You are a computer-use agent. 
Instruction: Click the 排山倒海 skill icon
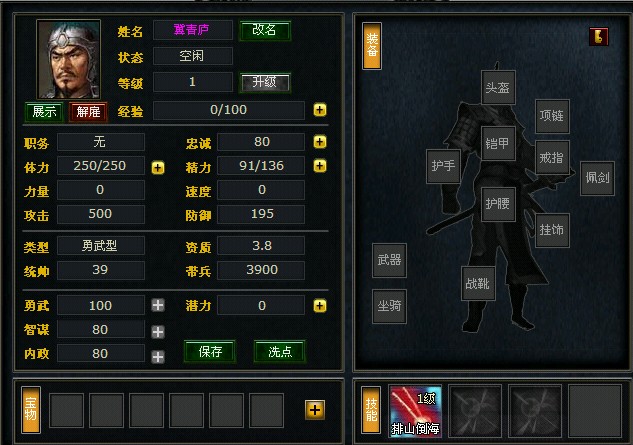click(x=415, y=410)
